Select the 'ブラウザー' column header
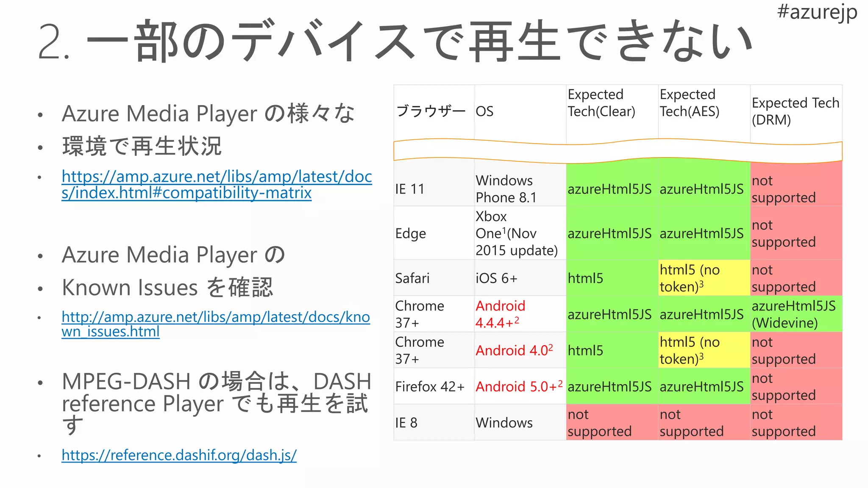The width and height of the screenshot is (868, 488). (434, 111)
